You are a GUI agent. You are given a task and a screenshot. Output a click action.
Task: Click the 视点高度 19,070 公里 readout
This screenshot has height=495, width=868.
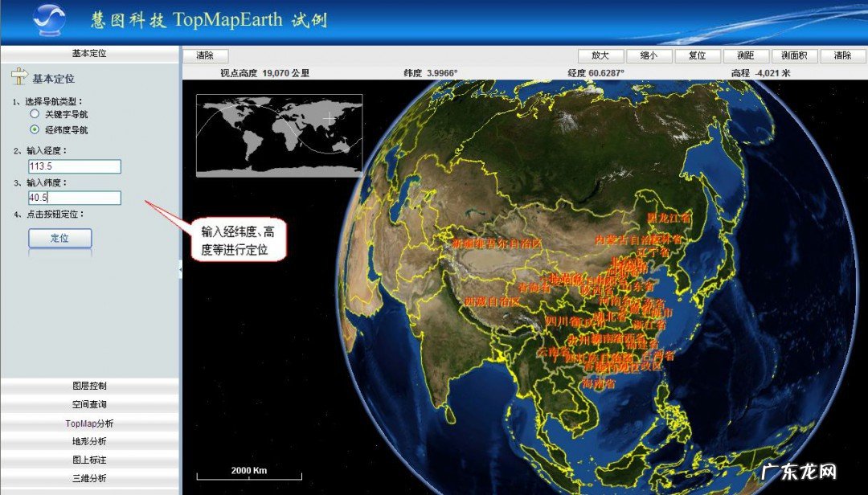coord(264,73)
